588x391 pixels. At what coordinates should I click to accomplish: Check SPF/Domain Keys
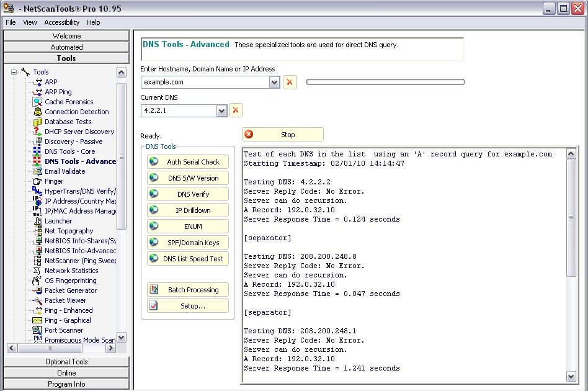coord(188,243)
